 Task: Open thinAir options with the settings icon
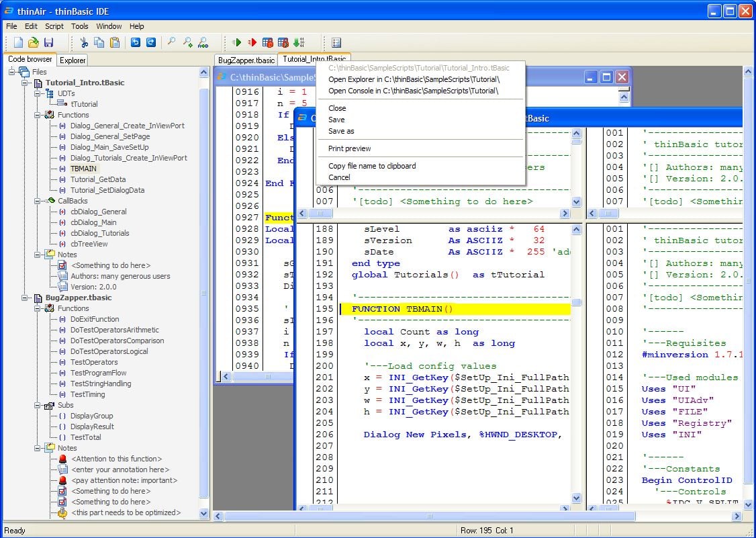pos(336,42)
